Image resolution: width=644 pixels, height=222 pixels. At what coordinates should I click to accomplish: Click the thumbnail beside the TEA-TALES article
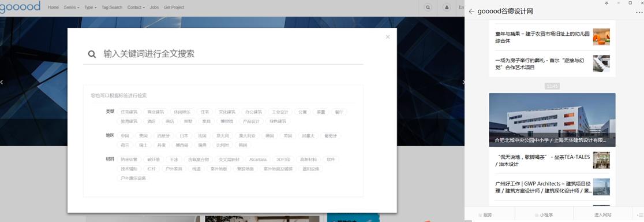coord(601,160)
